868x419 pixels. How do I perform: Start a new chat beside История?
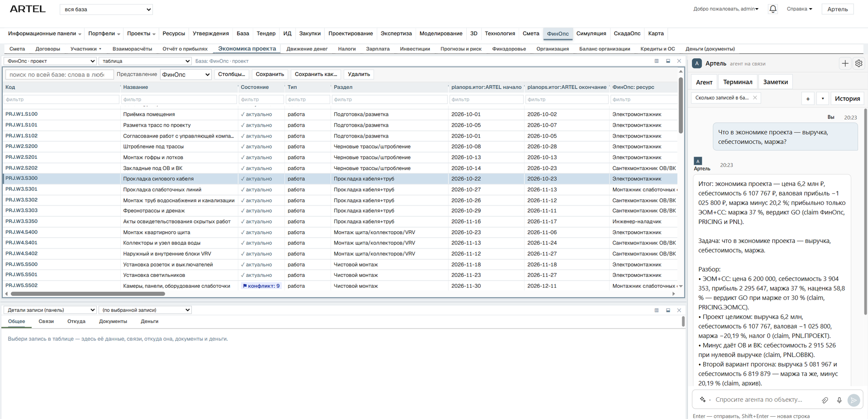[x=808, y=99]
